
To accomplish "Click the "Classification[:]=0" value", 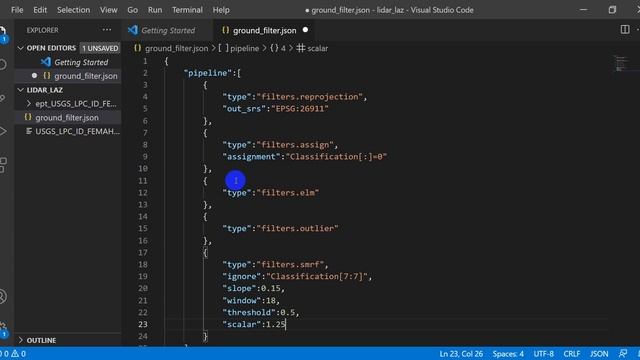I will (336, 156).
